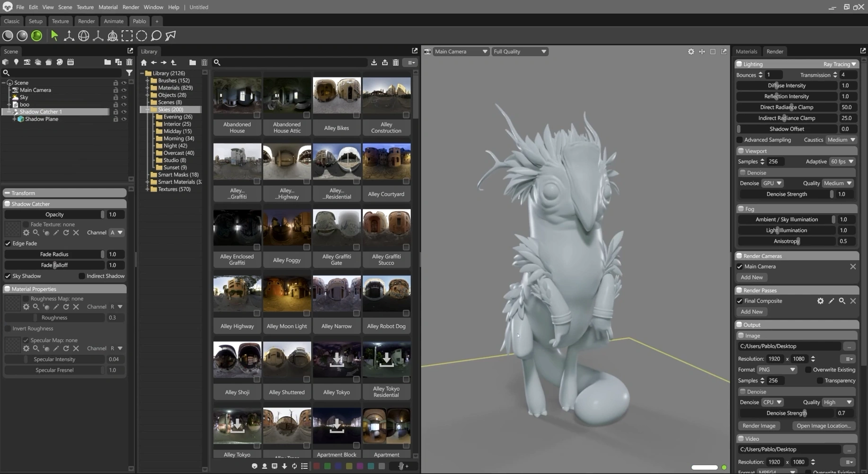Screen dimensions: 868x474
Task: Uncheck the Edge Fade checkbox
Action: 8,243
